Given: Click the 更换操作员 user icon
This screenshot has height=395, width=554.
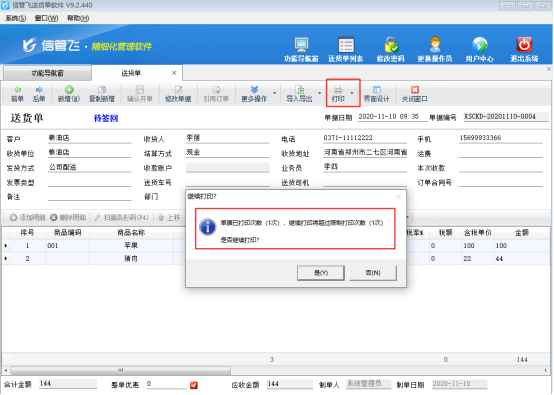Looking at the screenshot, I should click(x=435, y=45).
